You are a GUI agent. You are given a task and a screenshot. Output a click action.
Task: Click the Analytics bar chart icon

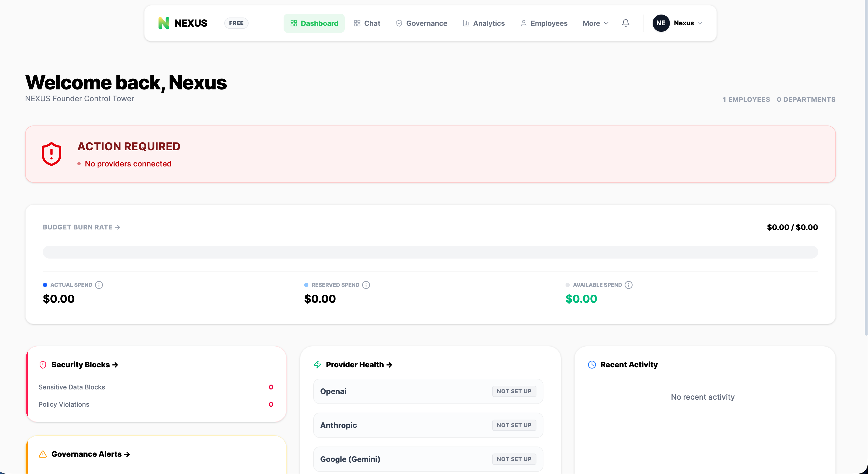click(x=466, y=23)
